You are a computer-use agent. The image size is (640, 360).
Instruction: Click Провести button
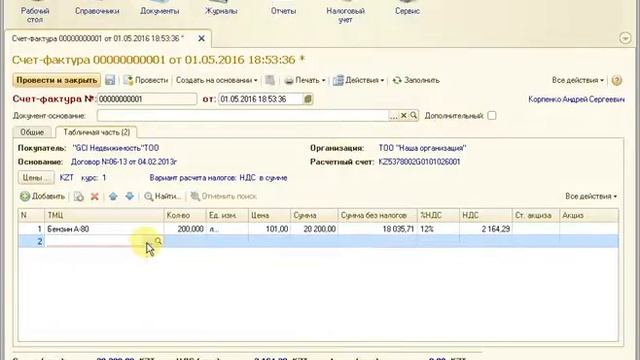click(x=146, y=80)
